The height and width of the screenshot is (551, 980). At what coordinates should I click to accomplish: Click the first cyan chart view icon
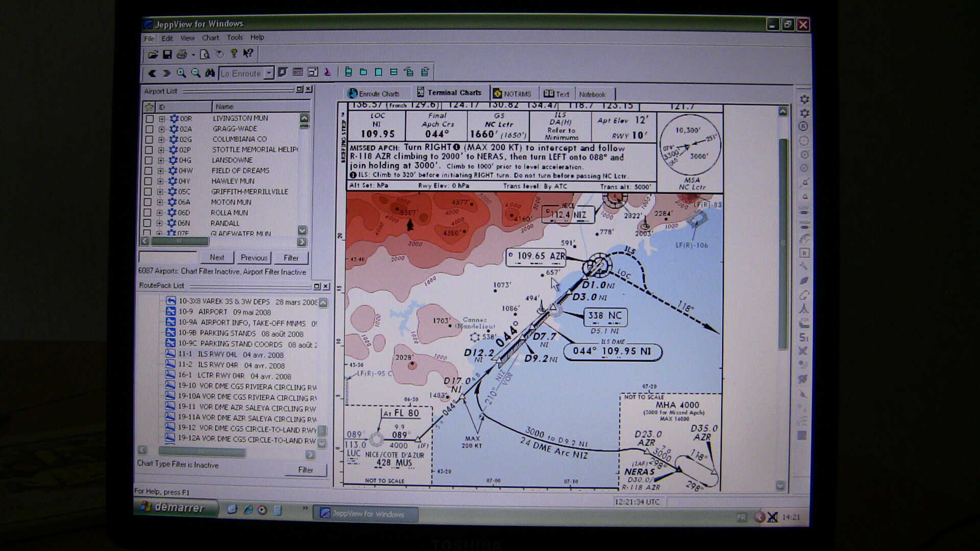(x=348, y=72)
